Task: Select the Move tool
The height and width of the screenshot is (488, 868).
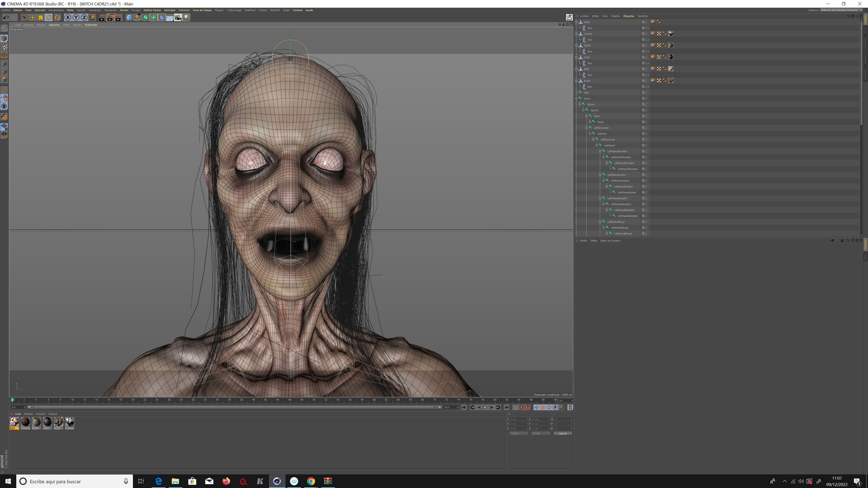Action: (33, 18)
